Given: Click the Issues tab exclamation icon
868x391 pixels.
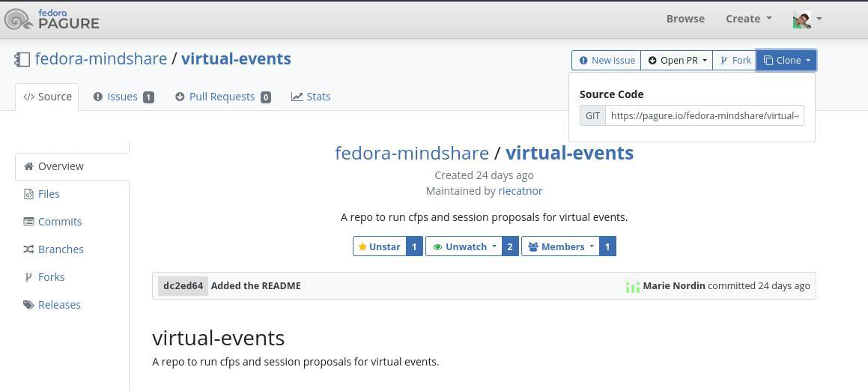Looking at the screenshot, I should (98, 97).
